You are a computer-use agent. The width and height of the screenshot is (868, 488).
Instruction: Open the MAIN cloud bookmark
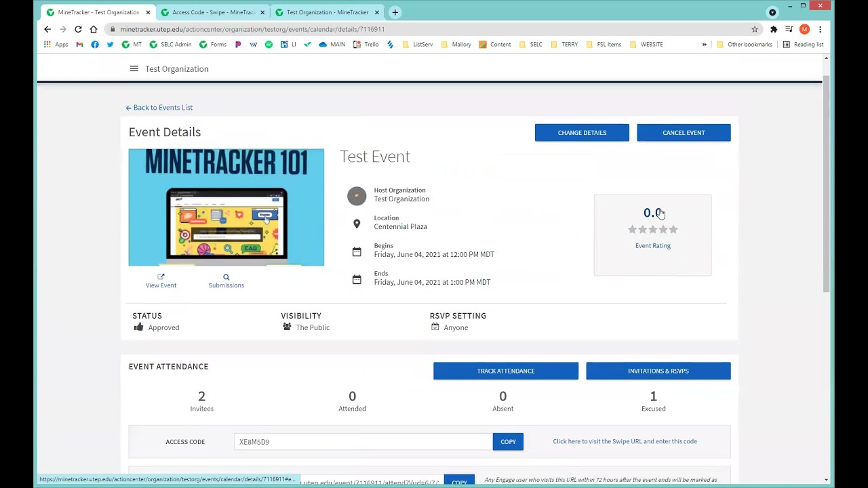pos(332,45)
